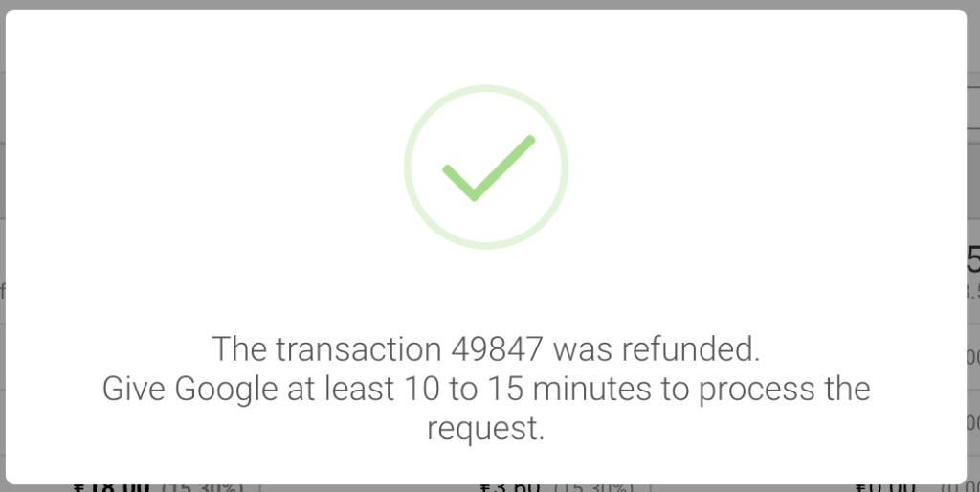The image size is (980, 492).
Task: Click dimmed backdrop right of the dialog
Action: [x=974, y=239]
